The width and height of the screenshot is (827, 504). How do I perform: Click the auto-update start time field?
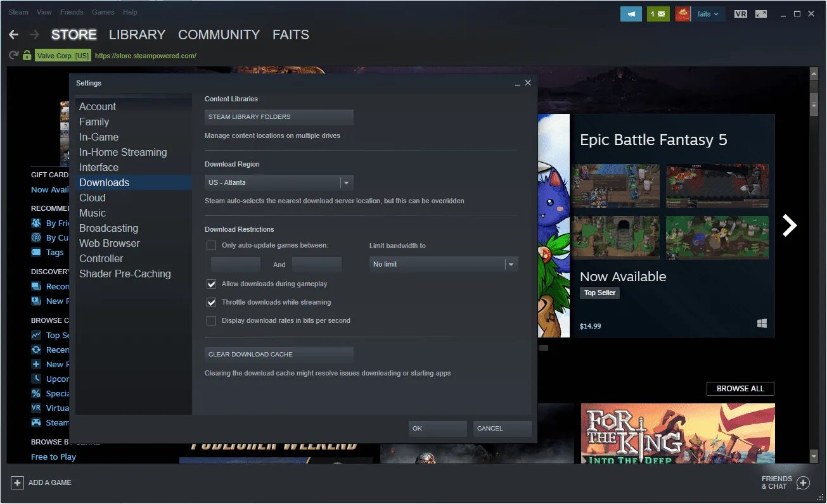pos(236,265)
